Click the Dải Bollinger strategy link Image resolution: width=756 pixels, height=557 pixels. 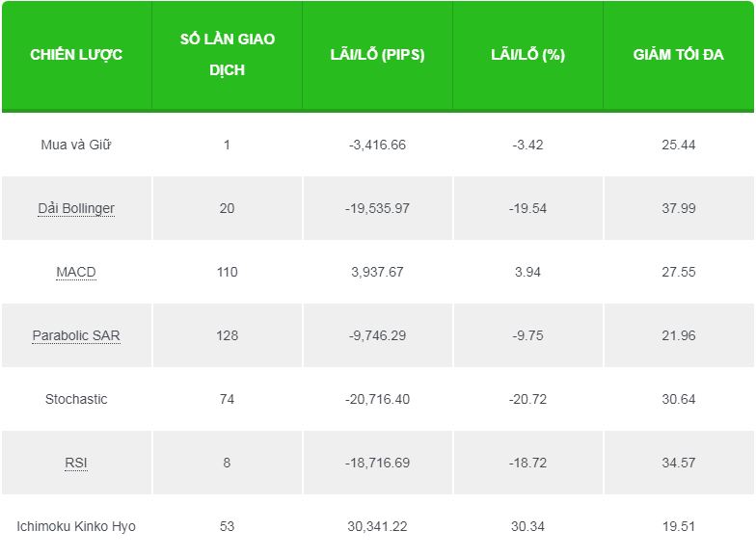point(76,208)
